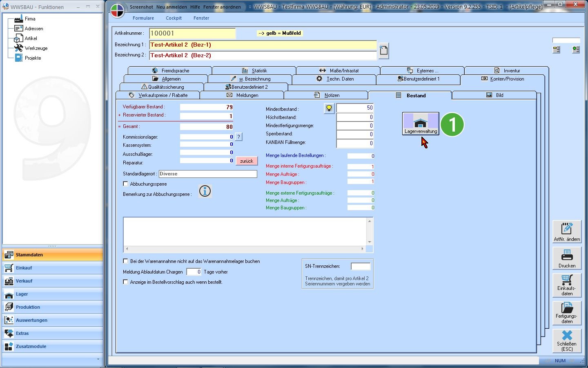Focus the Bezeichnung 2 field
588x368 pixels.
263,55
